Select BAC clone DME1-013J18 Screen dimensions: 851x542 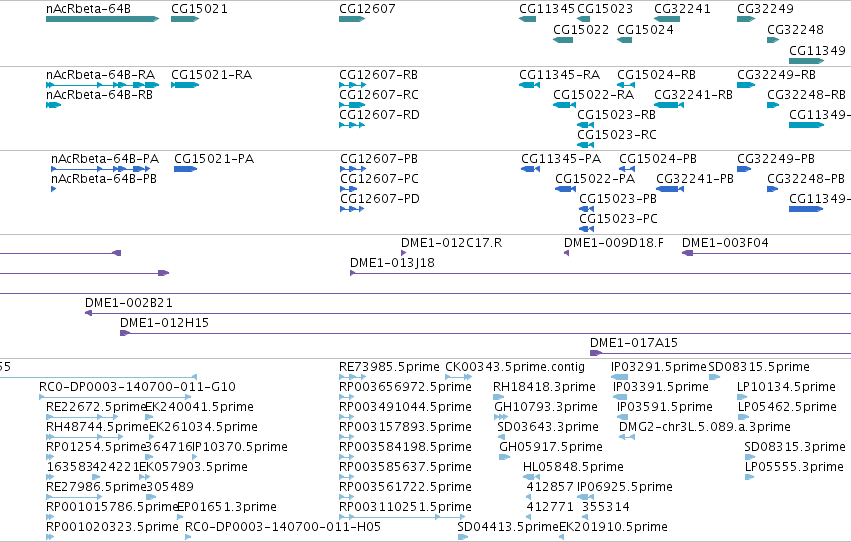point(392,263)
